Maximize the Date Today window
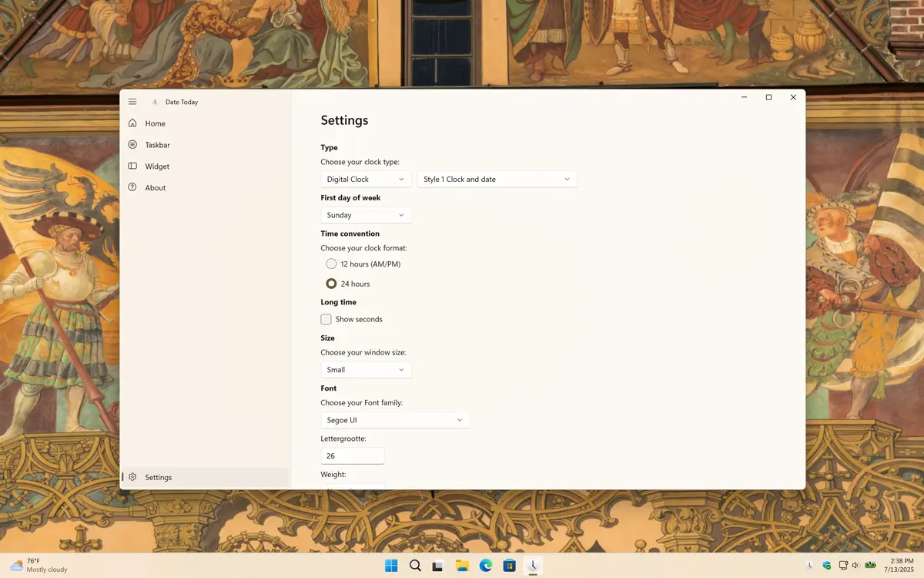The image size is (924, 578). tap(768, 97)
